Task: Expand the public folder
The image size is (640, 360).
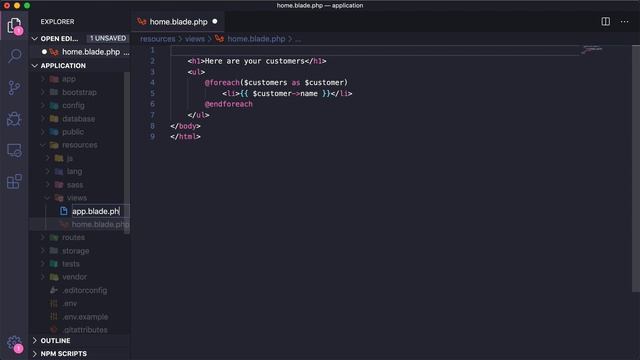Action: (73, 132)
